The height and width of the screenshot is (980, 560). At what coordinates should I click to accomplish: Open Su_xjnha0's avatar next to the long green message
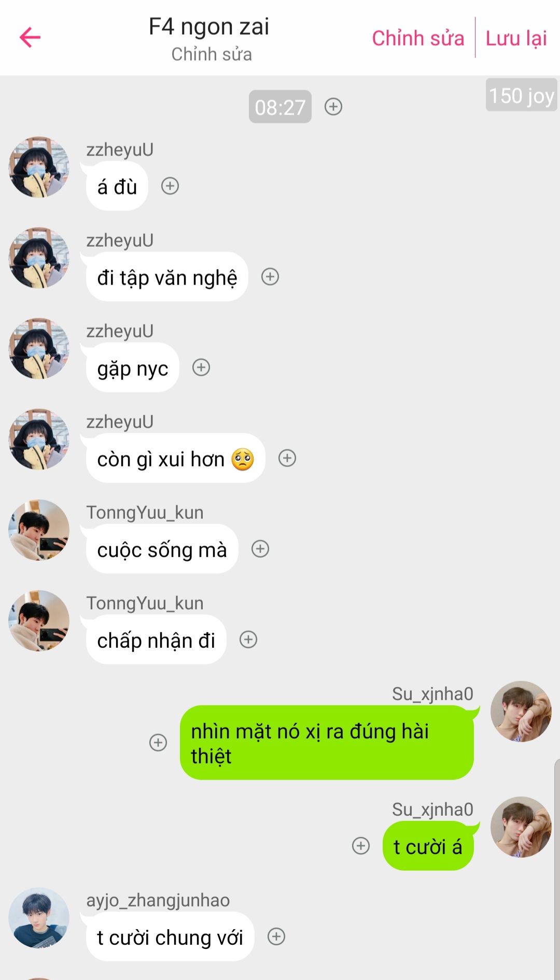pyautogui.click(x=521, y=712)
